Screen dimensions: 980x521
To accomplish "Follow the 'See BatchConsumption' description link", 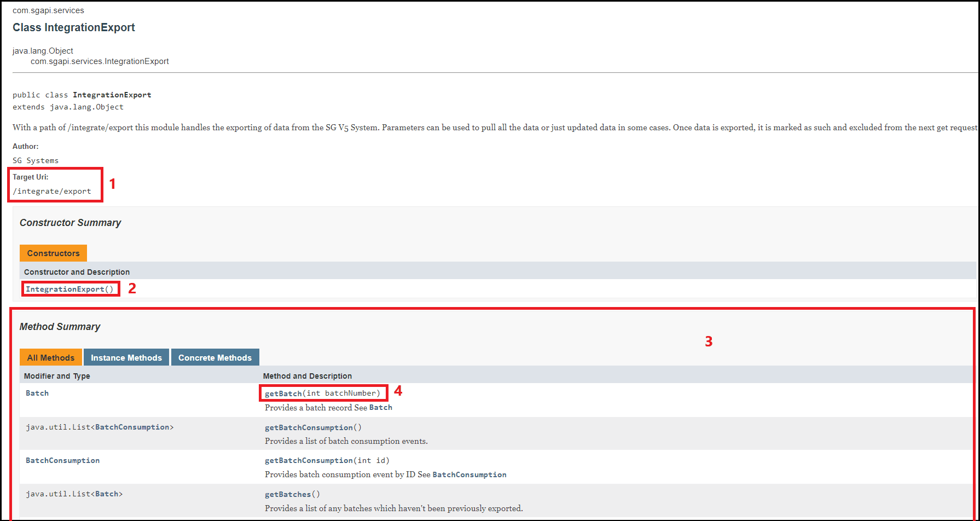I will point(469,475).
